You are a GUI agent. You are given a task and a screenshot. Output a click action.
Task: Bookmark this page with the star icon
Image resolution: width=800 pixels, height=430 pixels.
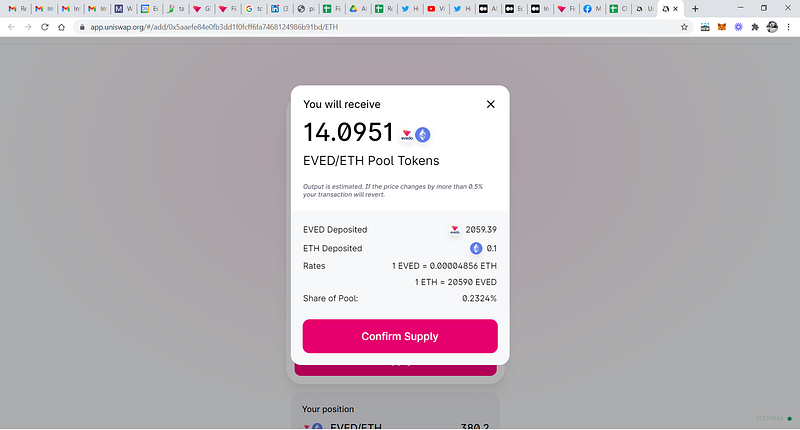coord(684,27)
